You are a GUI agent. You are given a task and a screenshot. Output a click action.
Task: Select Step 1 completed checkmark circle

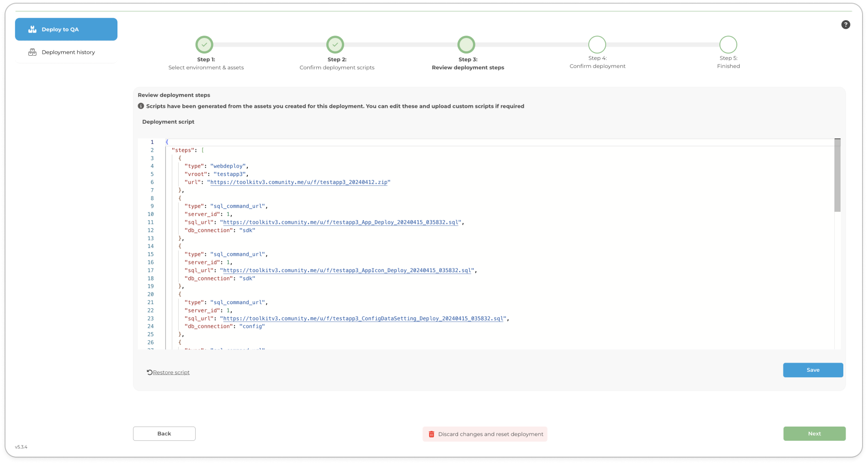click(204, 45)
